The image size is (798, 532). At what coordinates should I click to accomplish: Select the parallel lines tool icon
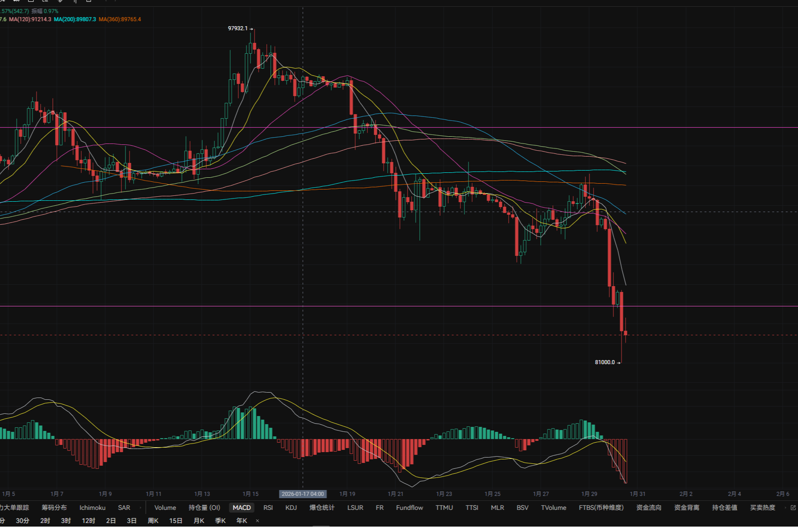[x=76, y=1]
